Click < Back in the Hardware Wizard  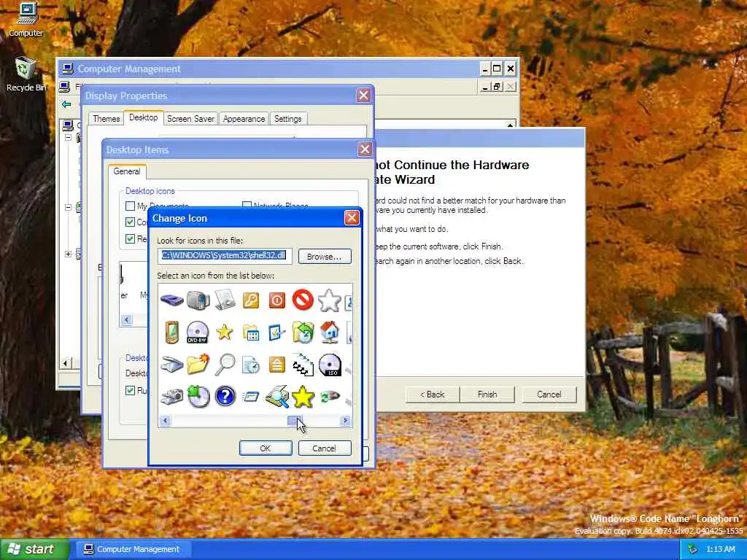[433, 394]
